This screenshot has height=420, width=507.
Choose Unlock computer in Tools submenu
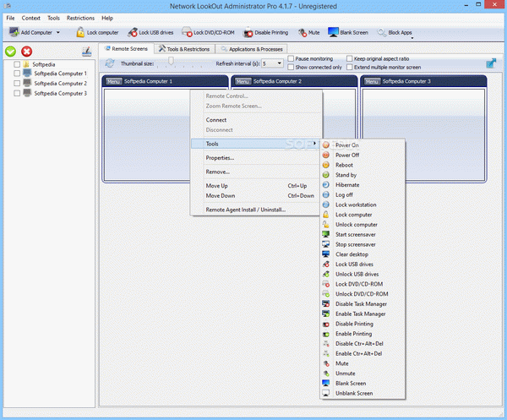coord(363,225)
